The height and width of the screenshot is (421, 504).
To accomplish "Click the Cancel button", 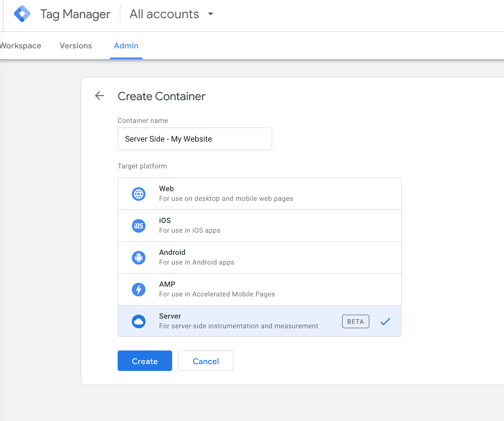I will [206, 361].
